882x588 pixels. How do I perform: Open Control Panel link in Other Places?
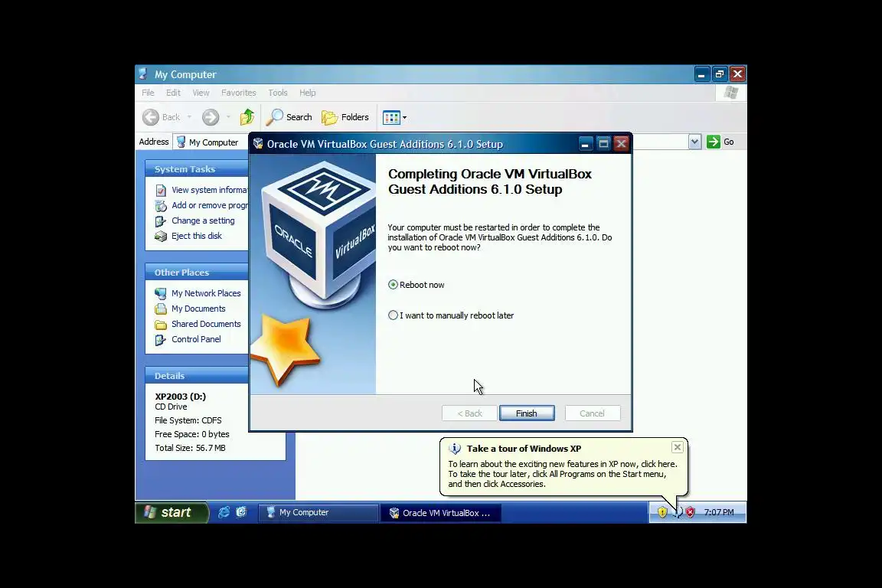[x=196, y=339]
